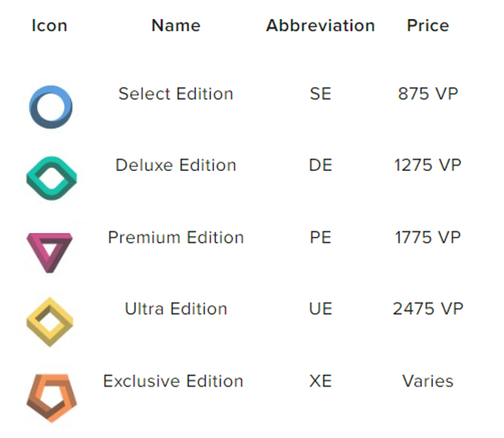Viewport: 504px width, 438px height.
Task: Click the 1775 VP price
Action: pos(428,238)
